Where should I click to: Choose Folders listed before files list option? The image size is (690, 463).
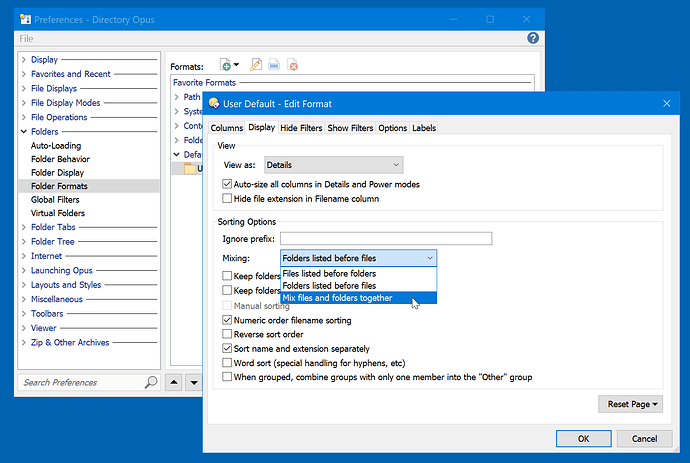(358, 286)
